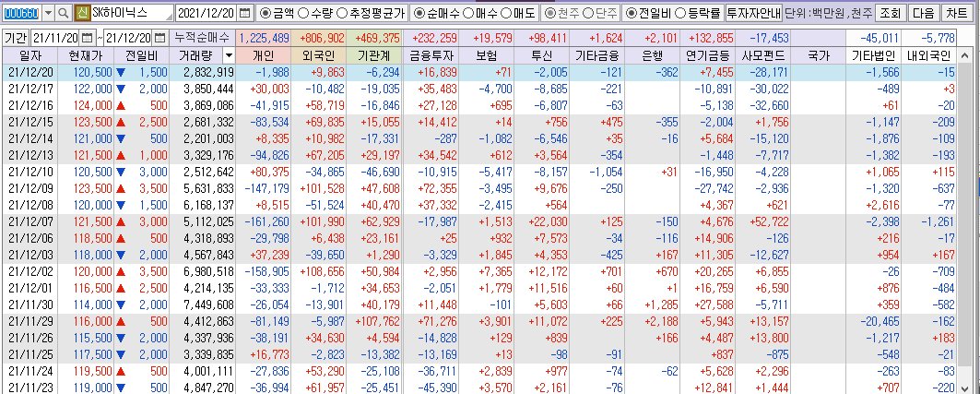Click cumulative institution value +469,375
This screenshot has height=394, width=980.
click(373, 38)
